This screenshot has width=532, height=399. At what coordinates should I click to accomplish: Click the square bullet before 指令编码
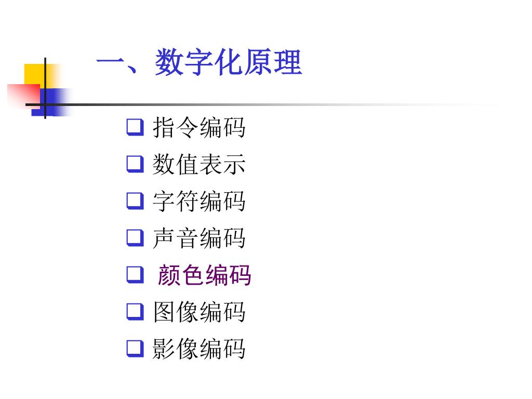click(x=135, y=127)
